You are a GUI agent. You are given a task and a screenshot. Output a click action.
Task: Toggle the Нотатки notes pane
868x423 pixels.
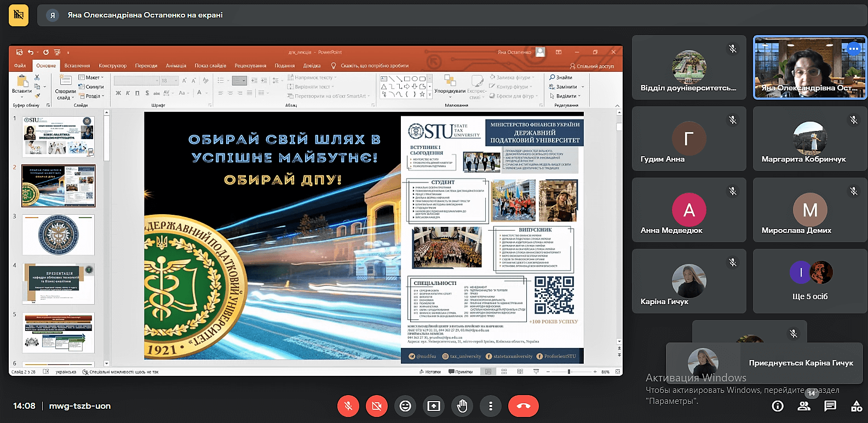pos(430,371)
